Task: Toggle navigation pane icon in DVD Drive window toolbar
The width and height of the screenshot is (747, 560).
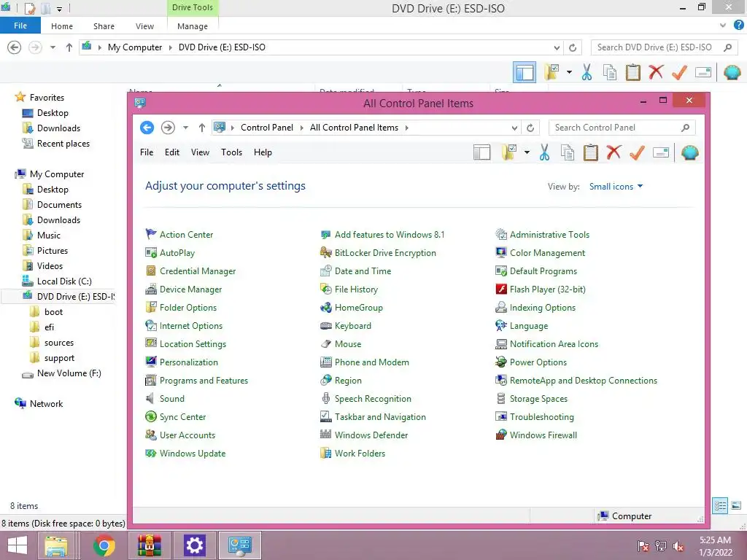Action: tap(524, 72)
